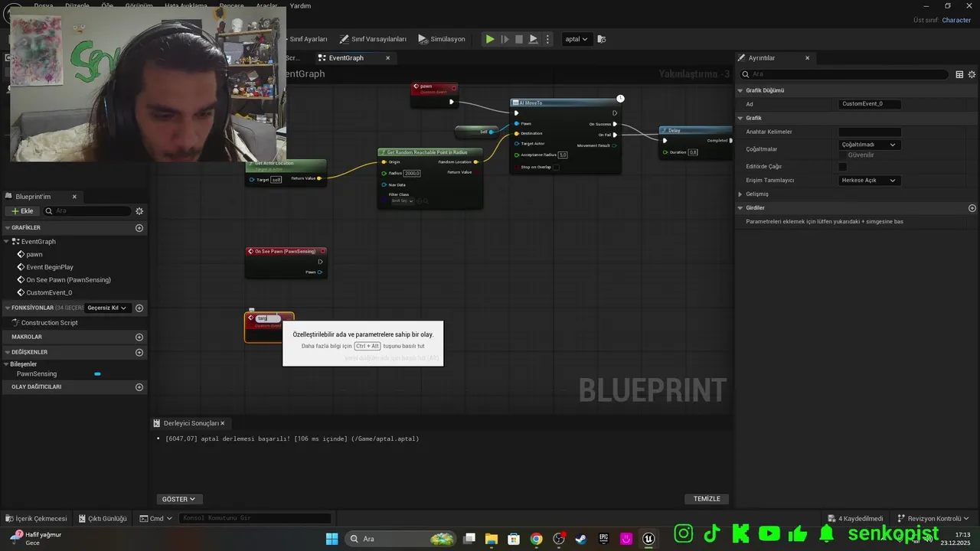Click the PawnSensing blue type pill

(97, 374)
